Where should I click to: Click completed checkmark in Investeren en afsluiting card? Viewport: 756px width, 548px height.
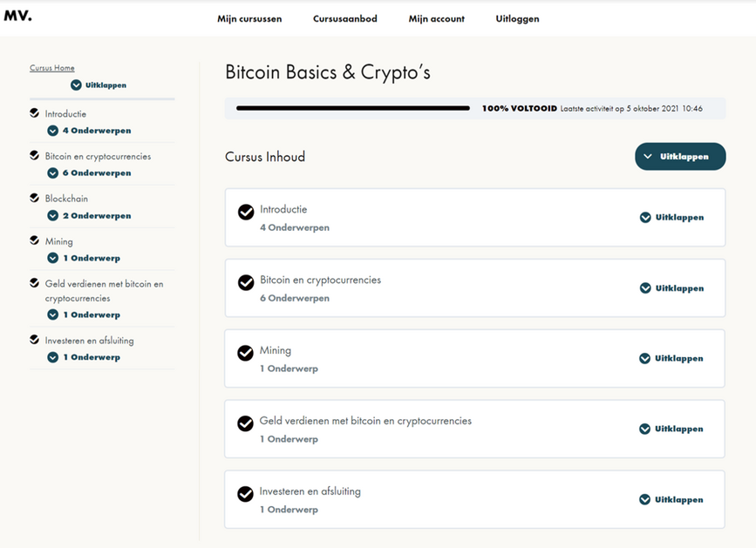pos(245,494)
